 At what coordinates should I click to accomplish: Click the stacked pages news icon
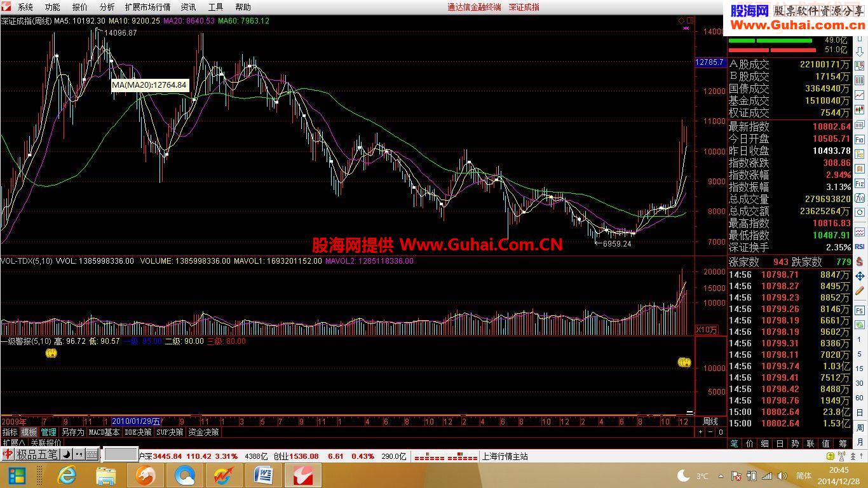coord(860,124)
